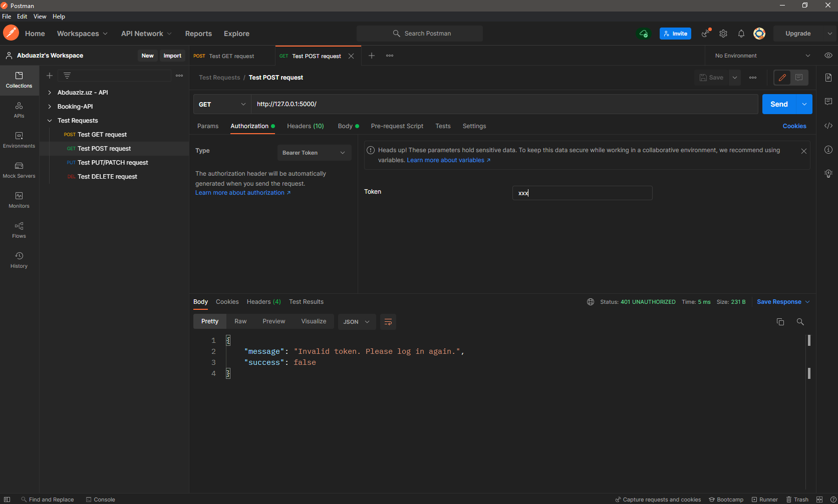This screenshot has height=504, width=838.
Task: Click the Token input field
Action: click(x=582, y=193)
